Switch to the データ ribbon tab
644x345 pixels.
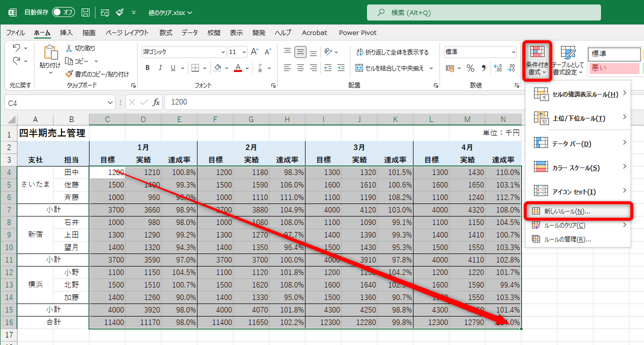tap(190, 32)
